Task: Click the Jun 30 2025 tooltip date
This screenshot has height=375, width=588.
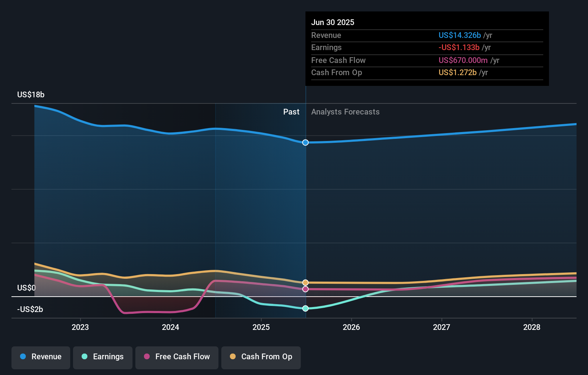Action: point(333,22)
